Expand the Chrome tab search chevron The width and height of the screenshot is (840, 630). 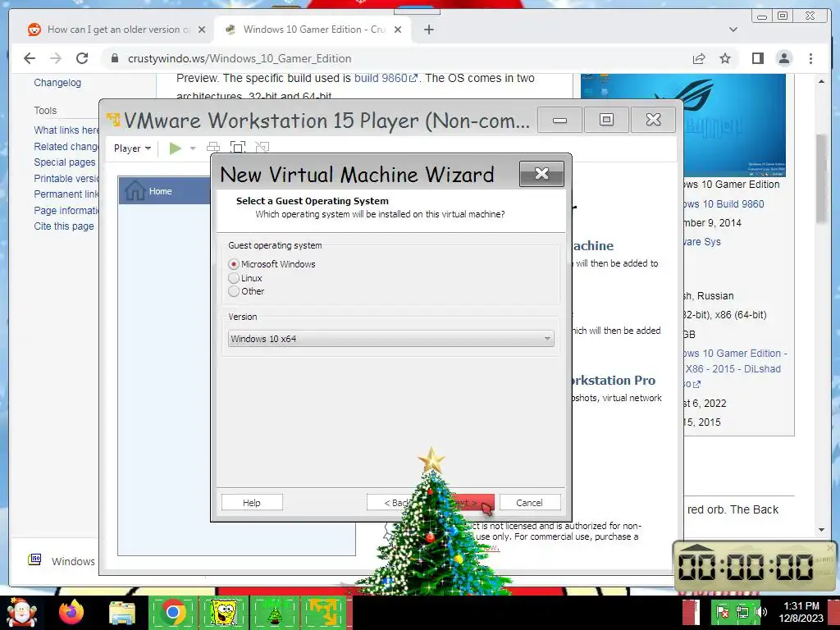pyautogui.click(x=733, y=30)
